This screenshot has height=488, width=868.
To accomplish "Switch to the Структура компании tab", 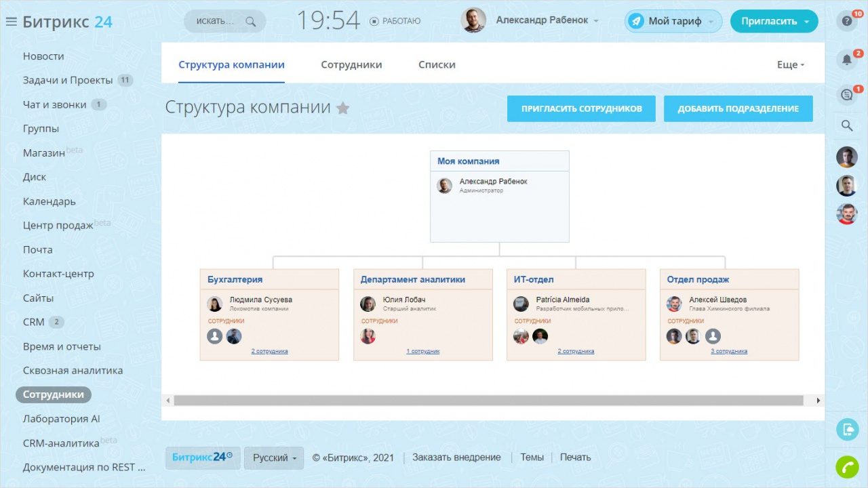I will (231, 65).
